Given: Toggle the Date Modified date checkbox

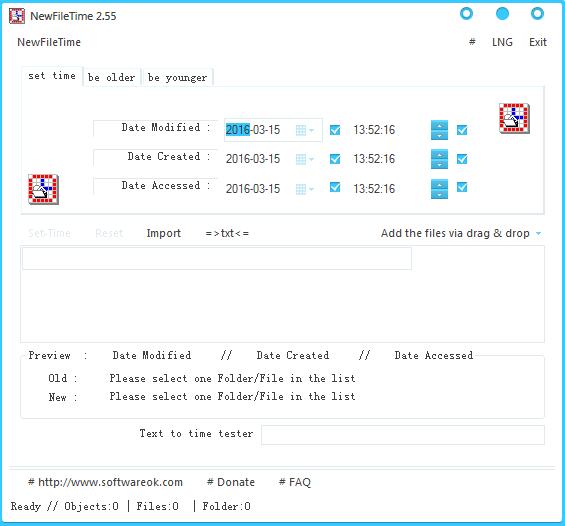Looking at the screenshot, I should (335, 130).
